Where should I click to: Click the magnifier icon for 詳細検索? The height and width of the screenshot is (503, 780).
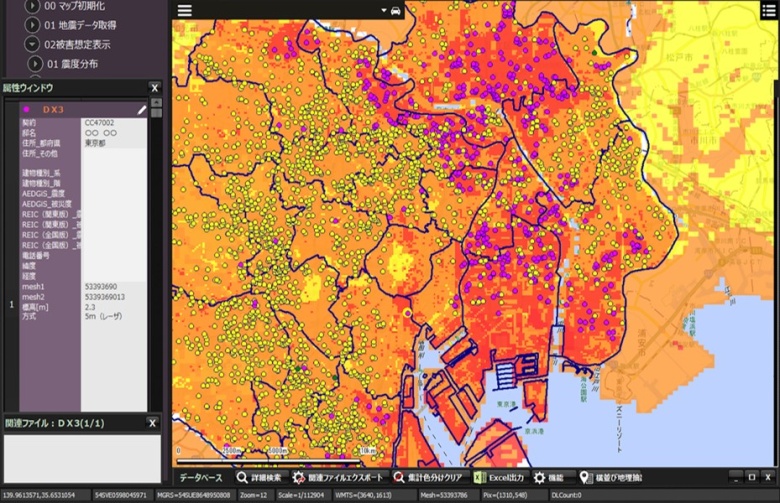click(x=242, y=478)
